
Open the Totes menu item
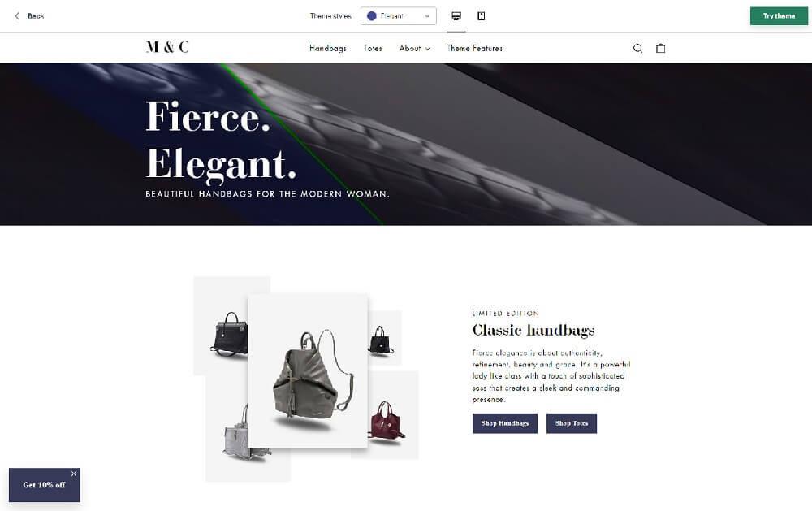[x=373, y=48]
